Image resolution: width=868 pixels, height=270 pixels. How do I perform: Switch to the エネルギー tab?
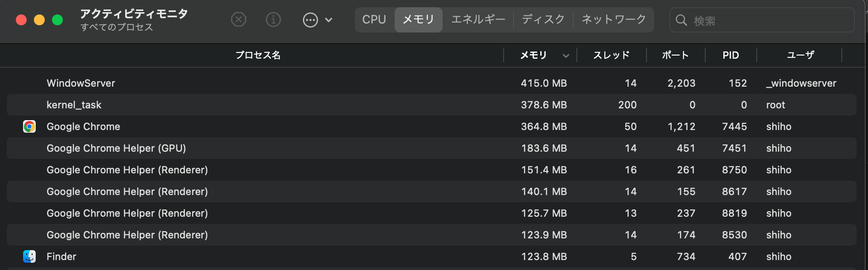[x=478, y=19]
